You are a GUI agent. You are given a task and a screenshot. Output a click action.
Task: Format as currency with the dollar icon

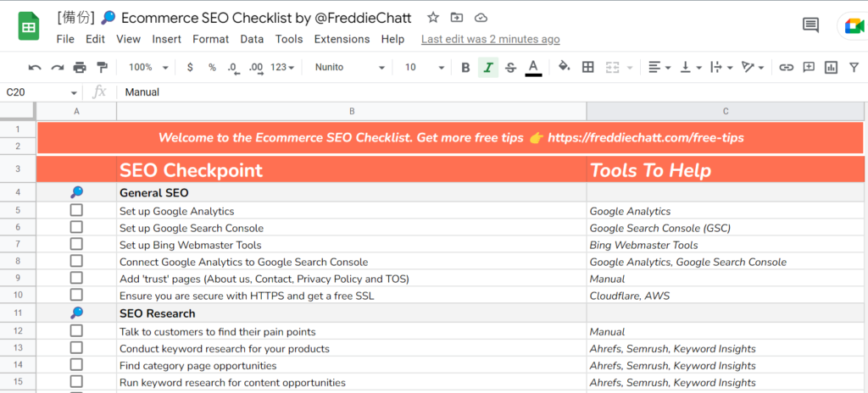[x=191, y=68]
